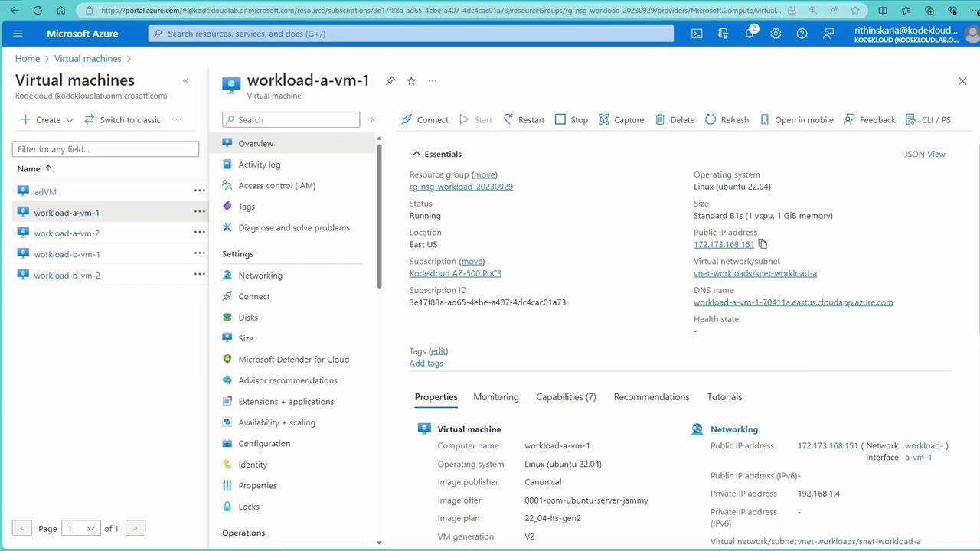Open JSON View

[x=925, y=154]
